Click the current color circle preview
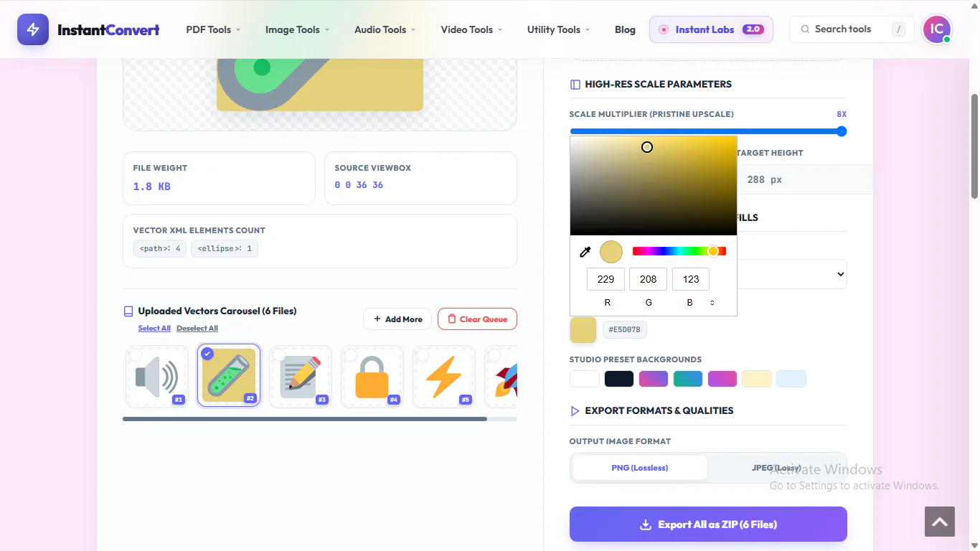The width and height of the screenshot is (980, 551). point(611,252)
